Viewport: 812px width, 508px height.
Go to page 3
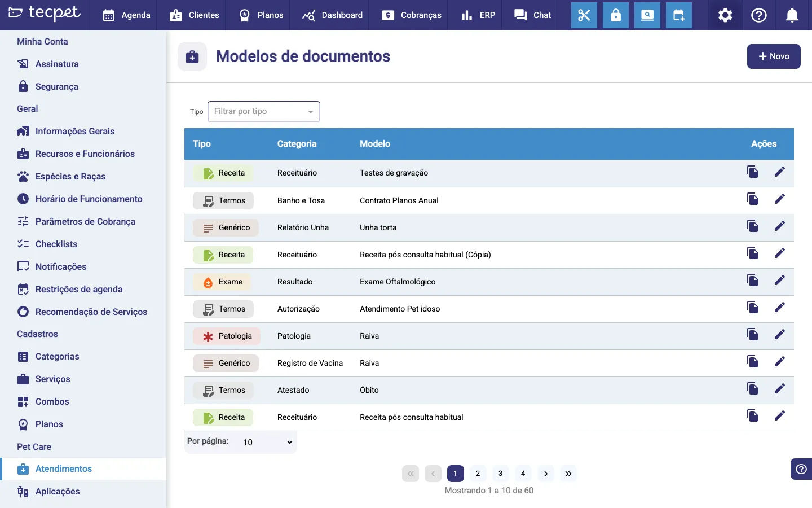pyautogui.click(x=500, y=474)
